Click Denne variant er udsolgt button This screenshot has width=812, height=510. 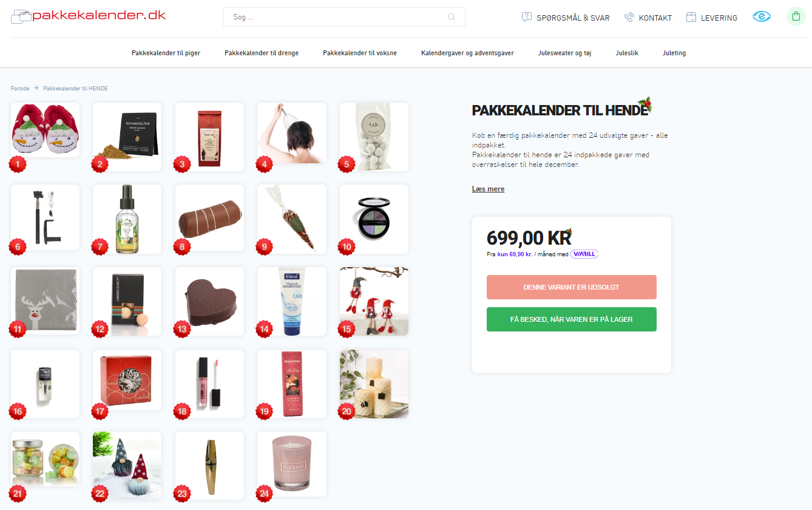click(x=572, y=287)
